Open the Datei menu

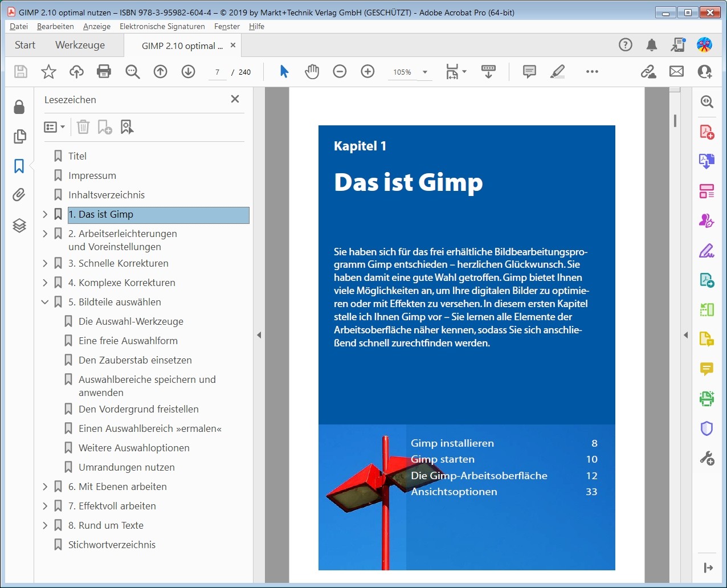tap(19, 26)
